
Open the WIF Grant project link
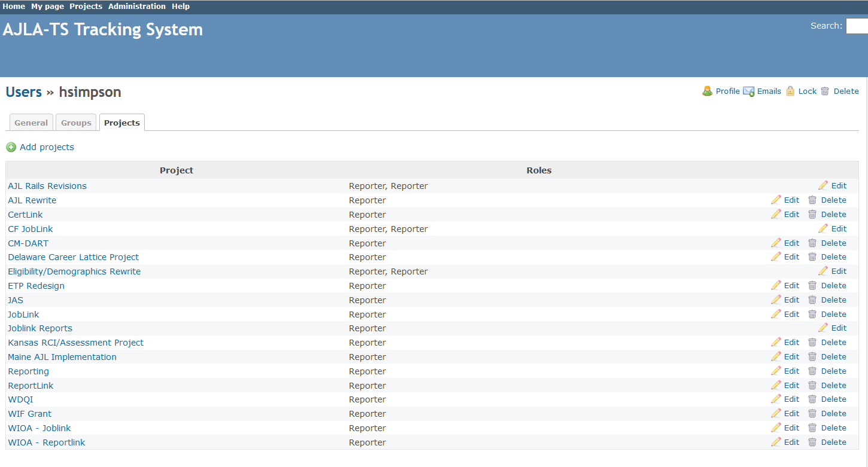click(x=30, y=414)
